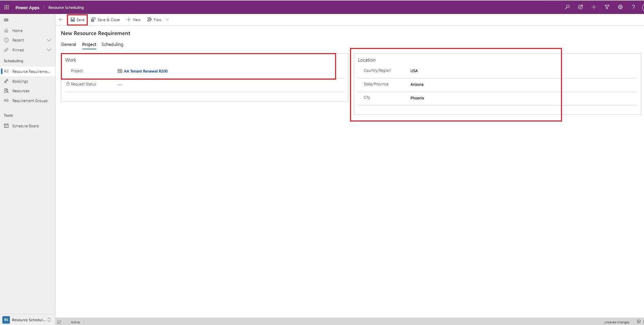Open the Resource Scheduling area switcher arrows
Screen dimensions: 644x325
[x=49, y=320]
